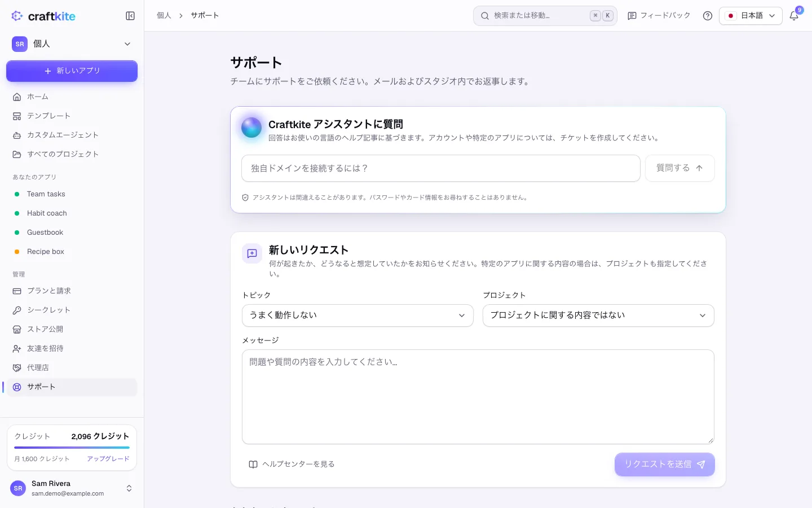Collapse the sidebar with the panel icon
The height and width of the screenshot is (508, 812).
coord(130,16)
